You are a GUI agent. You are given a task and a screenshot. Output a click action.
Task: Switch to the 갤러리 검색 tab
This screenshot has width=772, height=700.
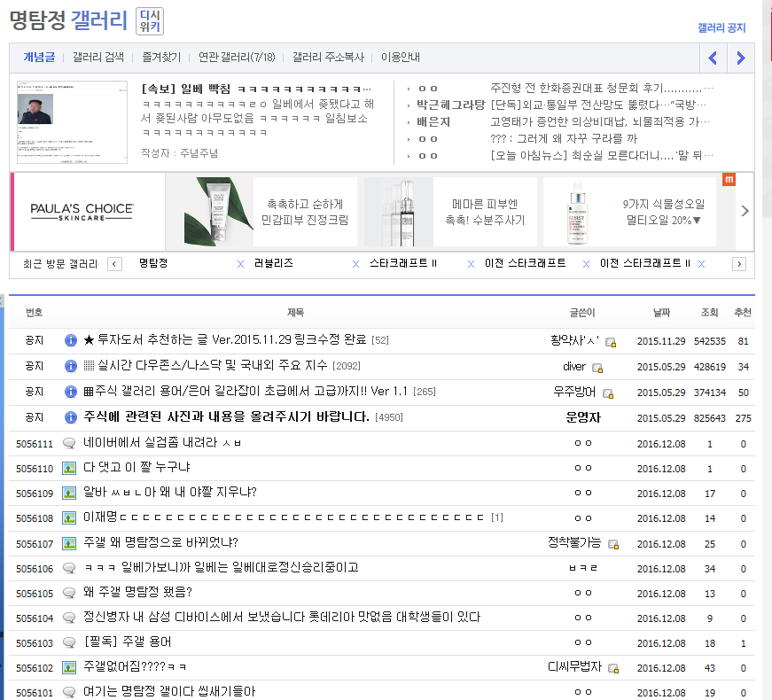[x=98, y=58]
